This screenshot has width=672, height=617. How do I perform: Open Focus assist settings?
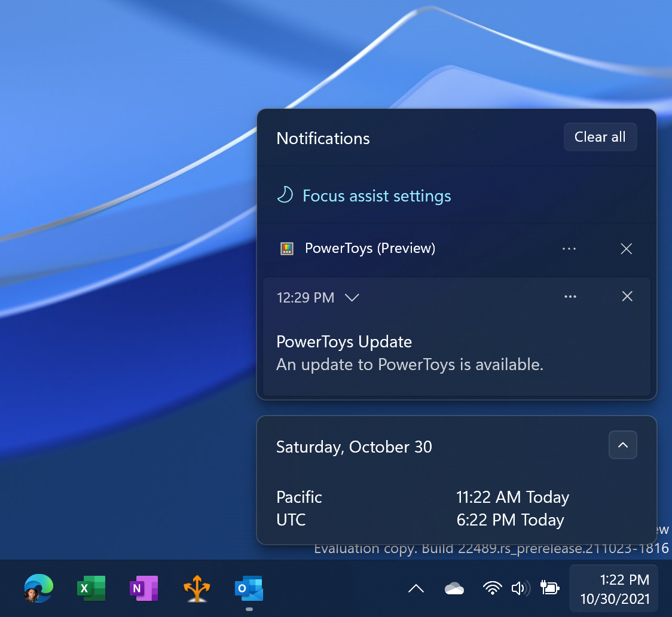[x=377, y=196]
